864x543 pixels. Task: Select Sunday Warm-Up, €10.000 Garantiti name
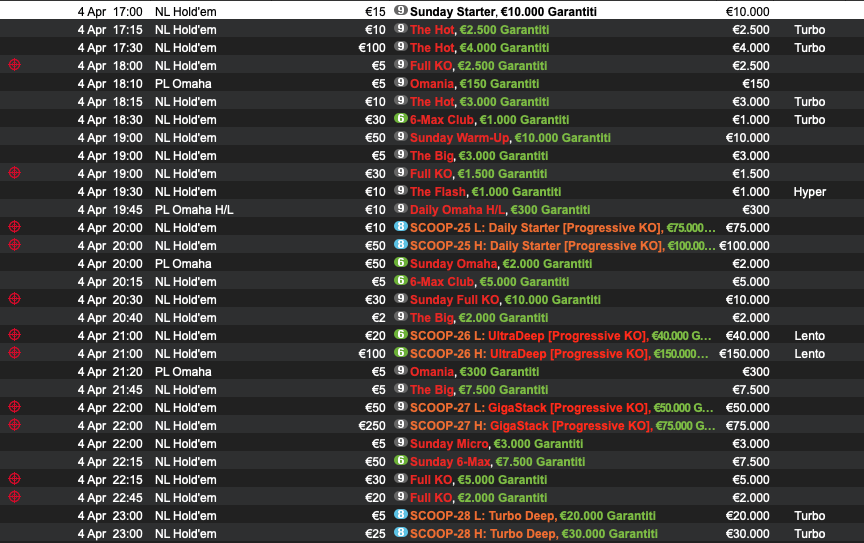tap(510, 138)
